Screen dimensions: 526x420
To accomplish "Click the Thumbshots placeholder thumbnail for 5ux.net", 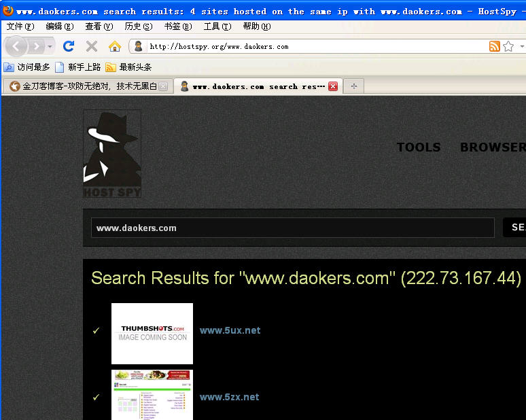I will [152, 334].
